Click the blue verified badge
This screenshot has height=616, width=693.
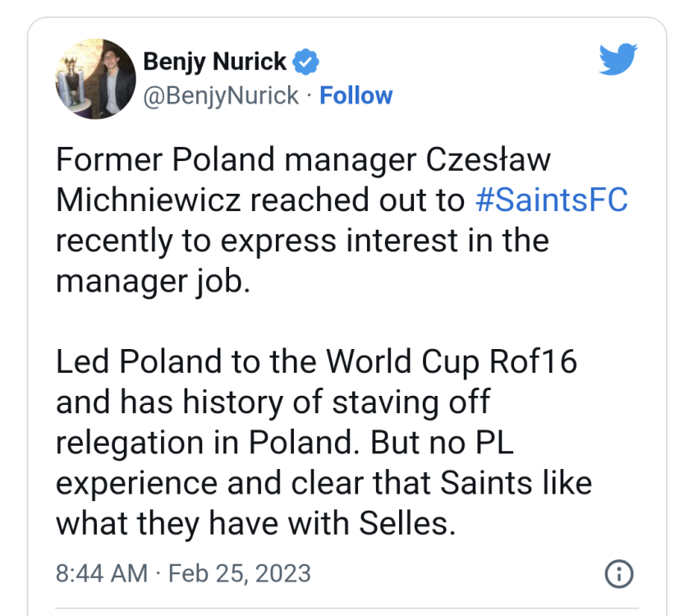[306, 62]
